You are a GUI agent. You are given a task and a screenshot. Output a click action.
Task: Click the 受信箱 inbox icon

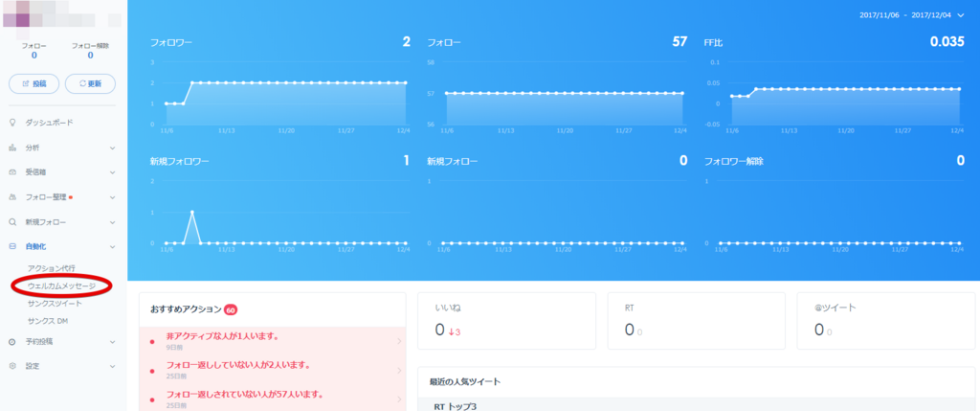coord(12,172)
